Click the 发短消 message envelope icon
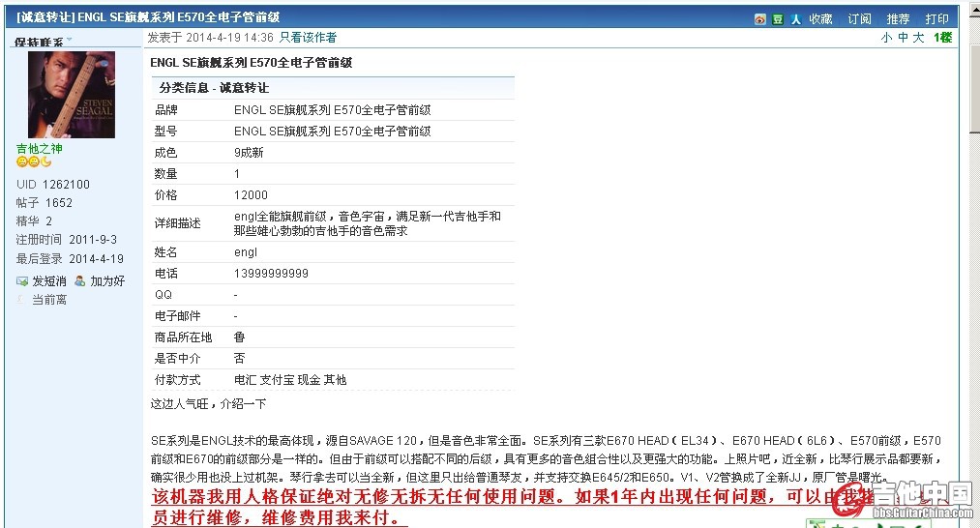This screenshot has height=528, width=980. tap(22, 281)
